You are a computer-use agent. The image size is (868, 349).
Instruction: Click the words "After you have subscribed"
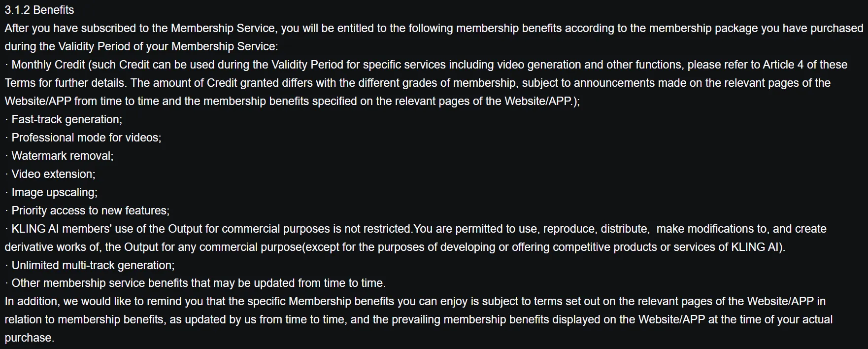point(67,28)
